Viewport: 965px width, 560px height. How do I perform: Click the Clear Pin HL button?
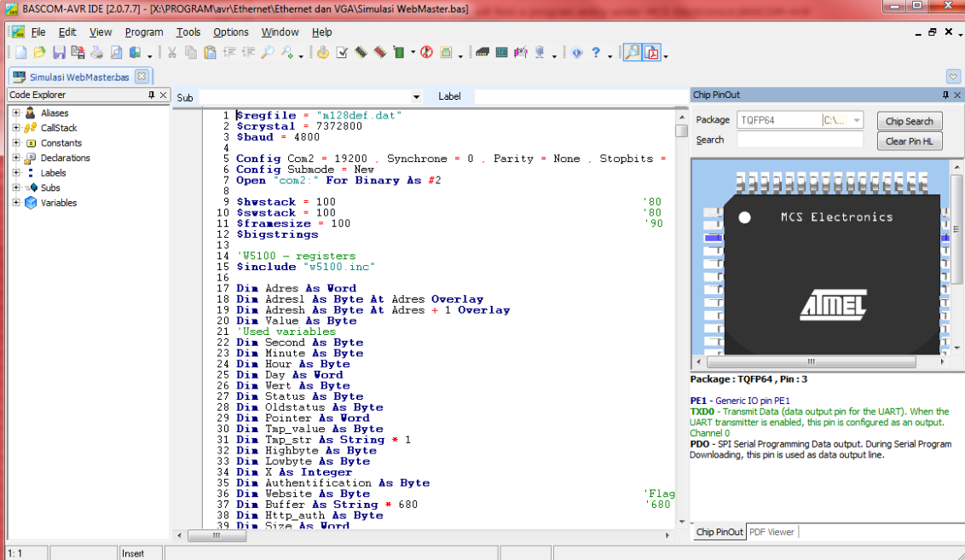point(909,141)
